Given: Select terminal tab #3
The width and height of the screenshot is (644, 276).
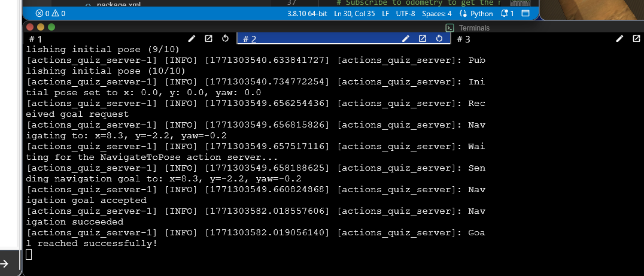Looking at the screenshot, I should (463, 39).
